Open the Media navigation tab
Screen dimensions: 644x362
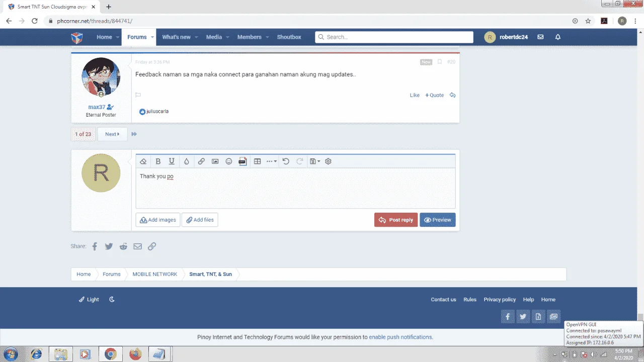point(214,37)
